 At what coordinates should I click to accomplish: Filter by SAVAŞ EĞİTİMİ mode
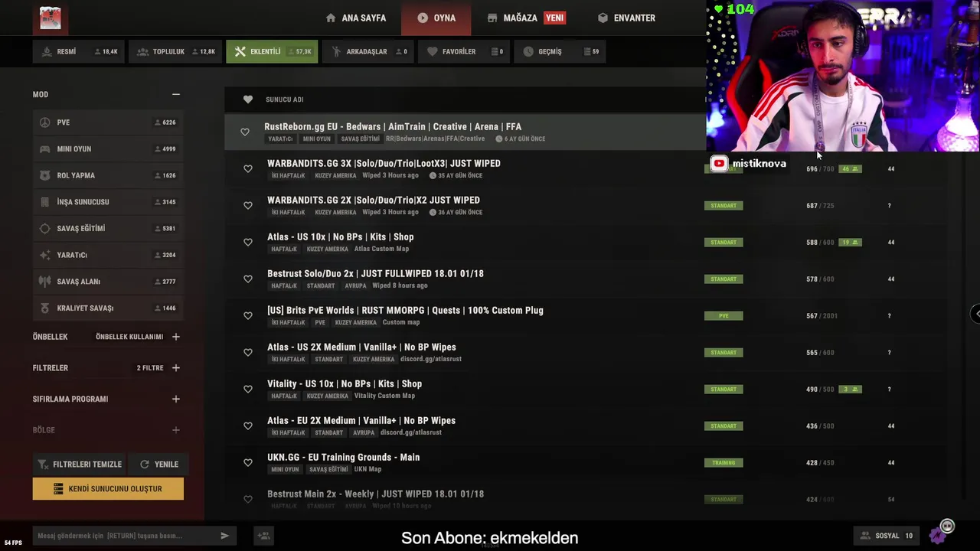(x=108, y=228)
